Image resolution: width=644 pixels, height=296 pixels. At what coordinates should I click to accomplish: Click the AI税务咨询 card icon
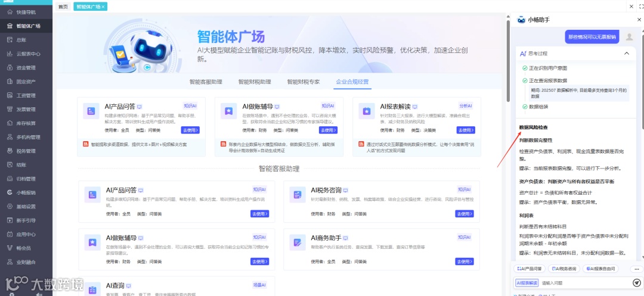pyautogui.click(x=298, y=195)
